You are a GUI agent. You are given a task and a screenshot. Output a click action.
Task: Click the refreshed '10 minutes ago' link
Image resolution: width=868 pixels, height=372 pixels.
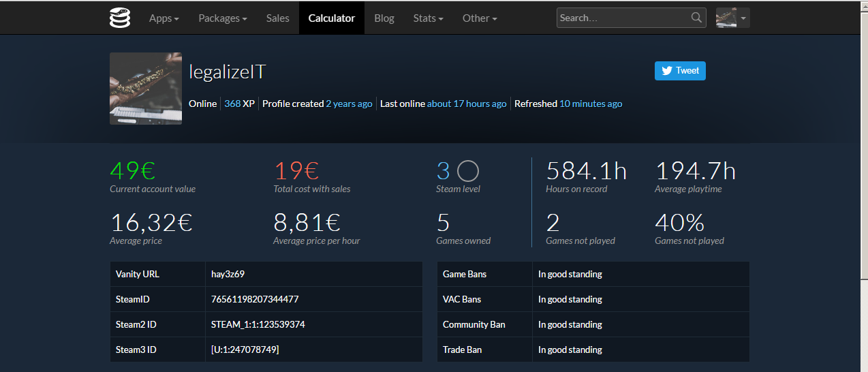click(x=591, y=104)
